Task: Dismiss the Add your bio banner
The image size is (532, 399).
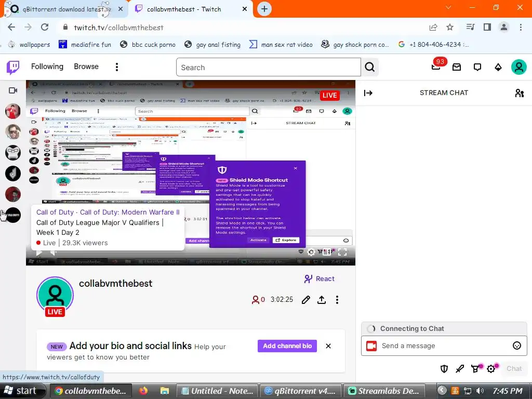Action: pos(328,346)
